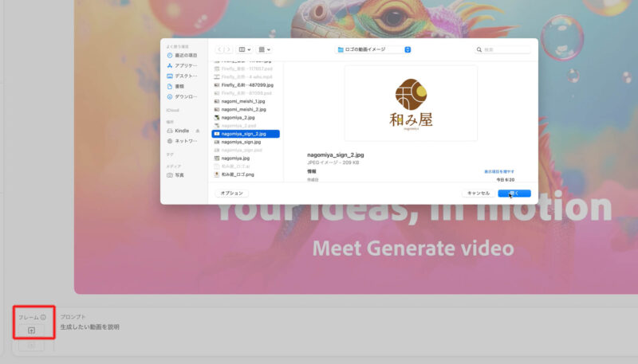Click the frame upload image button
This screenshot has height=364, width=638.
[x=31, y=331]
